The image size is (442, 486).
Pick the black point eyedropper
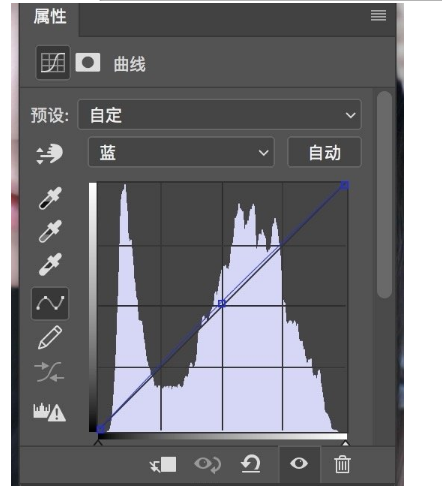coord(50,198)
